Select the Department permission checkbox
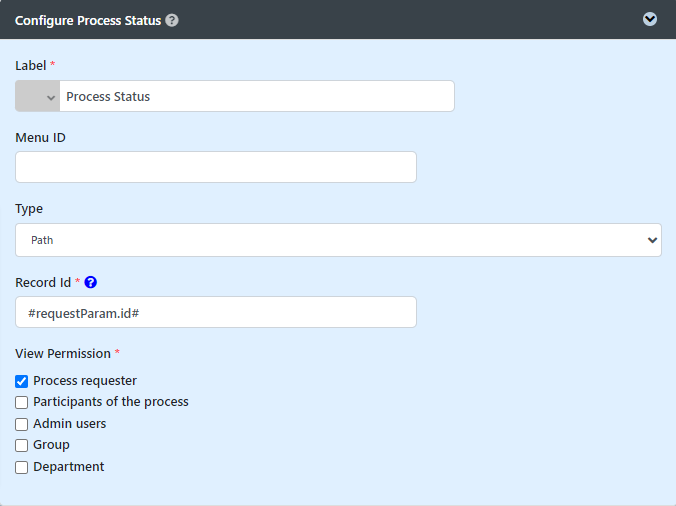Image resolution: width=676 pixels, height=506 pixels. coord(22,467)
